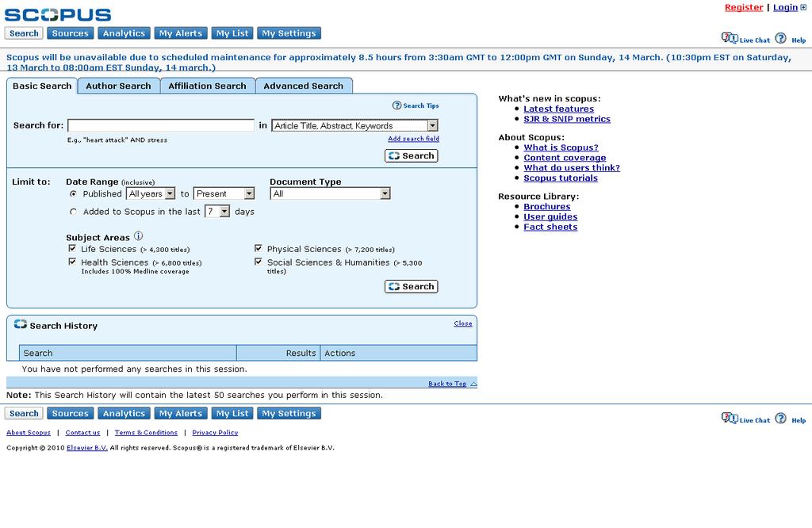Click the Login link
This screenshot has width=812, height=528.
point(785,7)
